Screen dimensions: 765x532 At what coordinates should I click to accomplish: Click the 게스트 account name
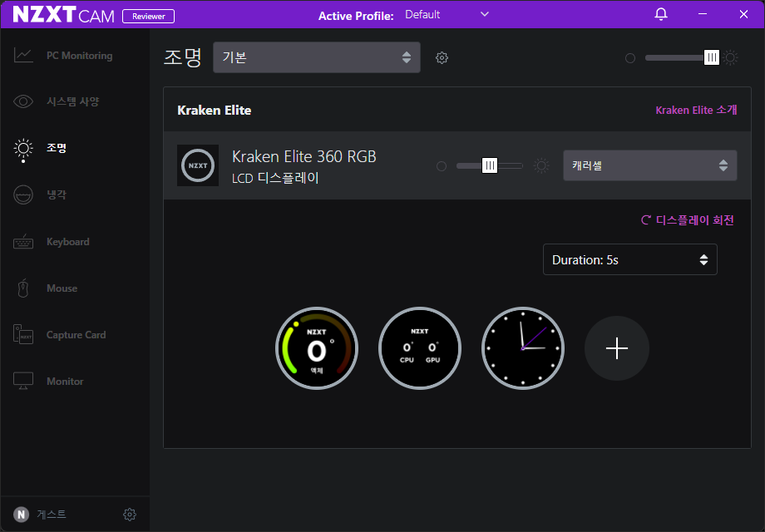pyautogui.click(x=52, y=514)
